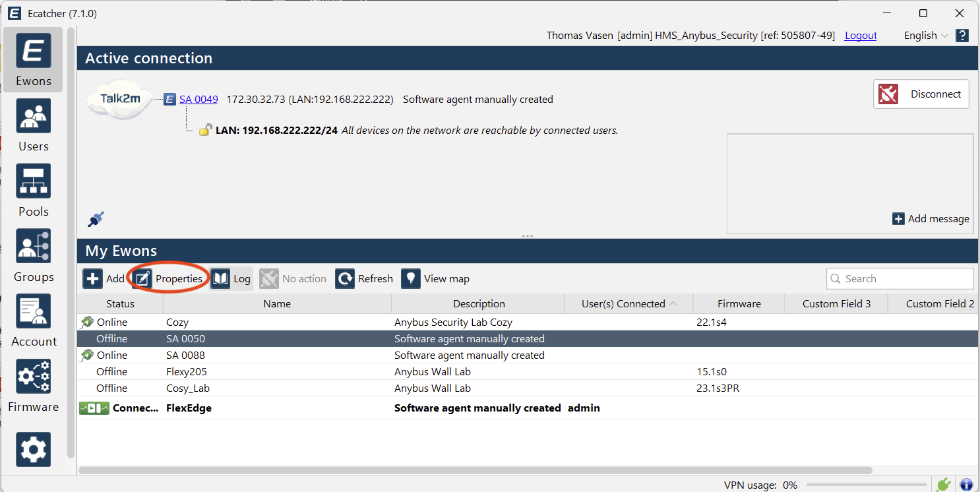Click the sidebar vertical scrollbar
The image size is (980, 492).
(x=71, y=242)
